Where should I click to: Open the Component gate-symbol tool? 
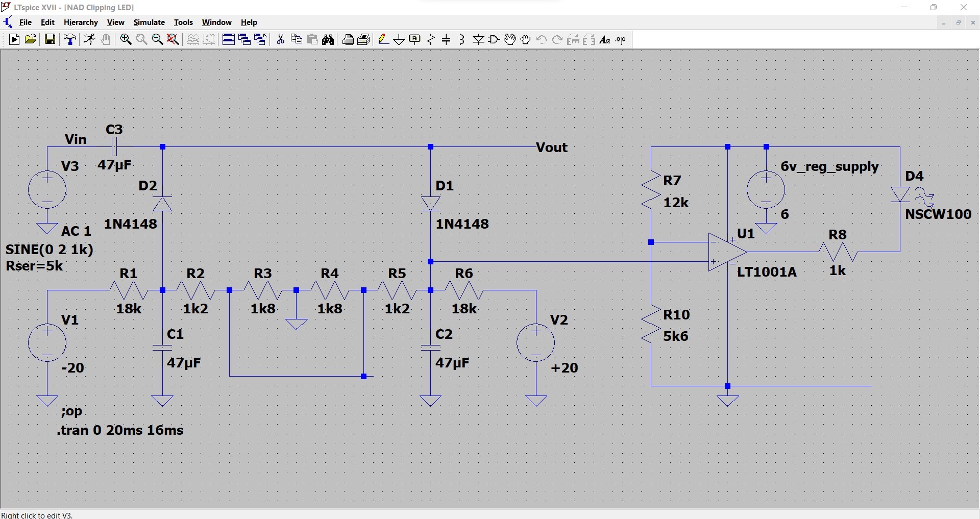494,40
